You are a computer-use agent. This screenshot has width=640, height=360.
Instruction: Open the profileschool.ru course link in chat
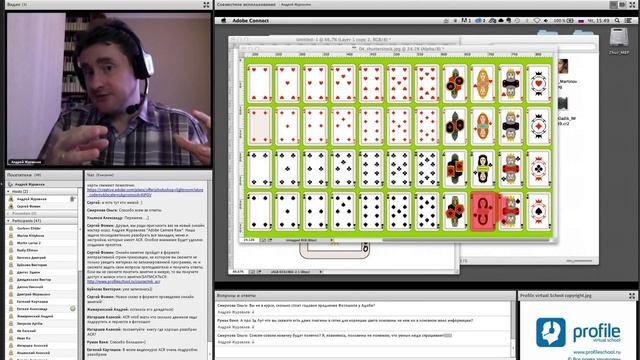123,282
